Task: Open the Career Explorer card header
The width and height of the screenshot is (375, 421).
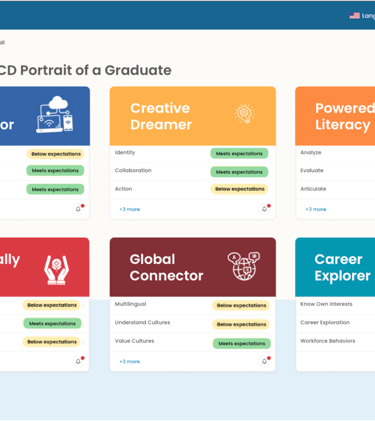Action: (x=335, y=267)
